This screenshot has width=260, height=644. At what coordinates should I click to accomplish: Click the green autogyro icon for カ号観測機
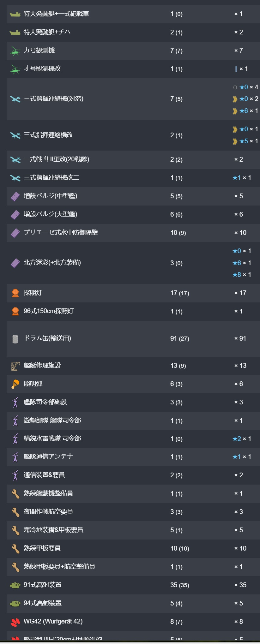click(15, 51)
